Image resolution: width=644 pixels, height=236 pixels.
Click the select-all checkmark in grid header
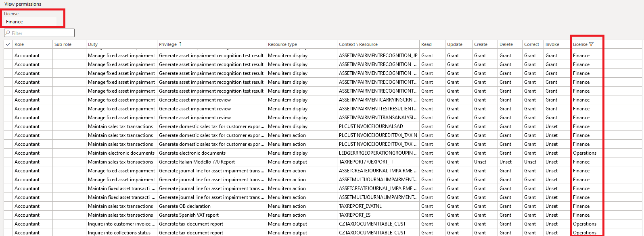(8, 44)
